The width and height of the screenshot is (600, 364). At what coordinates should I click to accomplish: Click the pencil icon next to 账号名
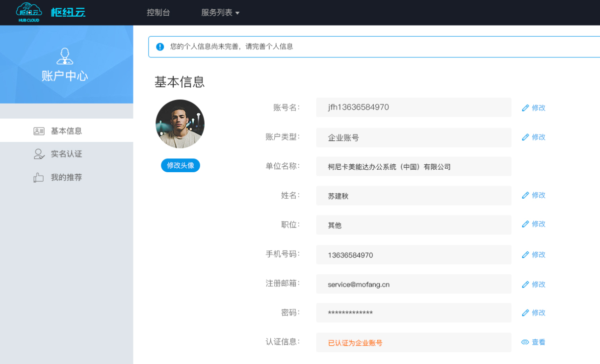[525, 108]
